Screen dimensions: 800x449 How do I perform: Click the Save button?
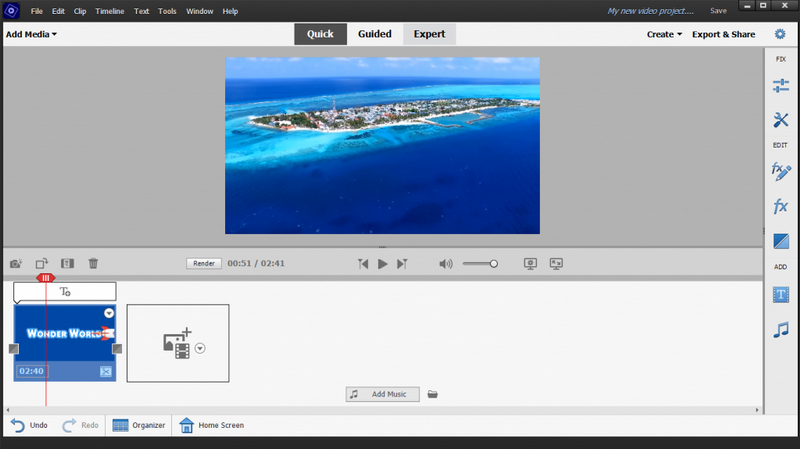click(x=718, y=11)
